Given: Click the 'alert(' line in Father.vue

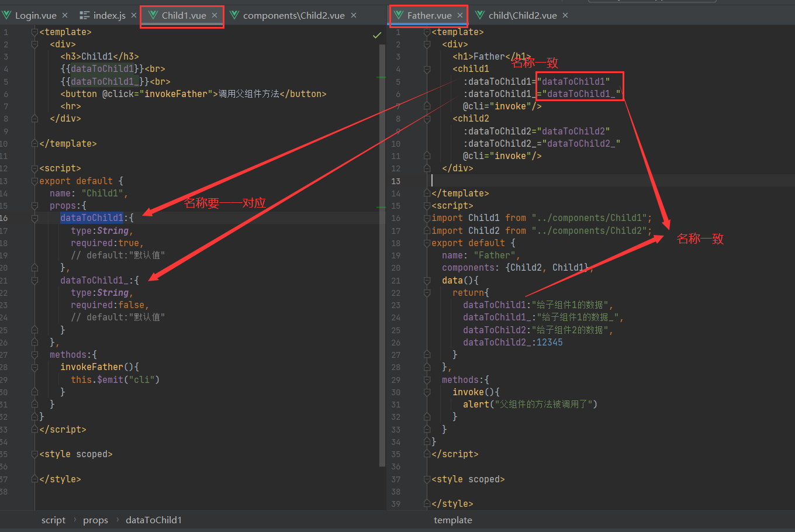Looking at the screenshot, I should coord(530,404).
